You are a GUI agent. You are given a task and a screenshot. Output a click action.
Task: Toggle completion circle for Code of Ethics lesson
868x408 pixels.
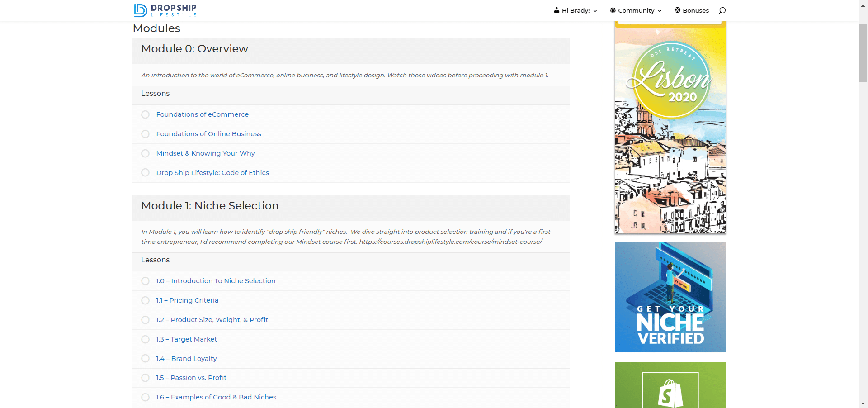[145, 172]
